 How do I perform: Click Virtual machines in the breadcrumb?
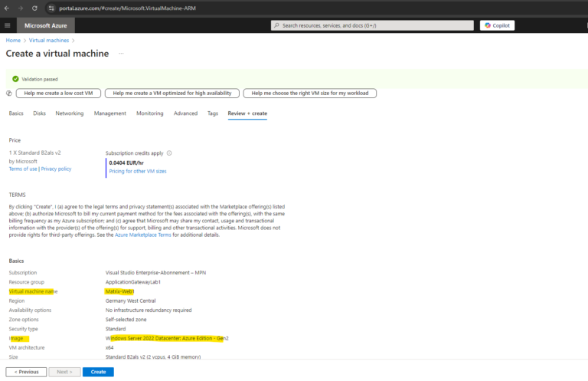47,40
